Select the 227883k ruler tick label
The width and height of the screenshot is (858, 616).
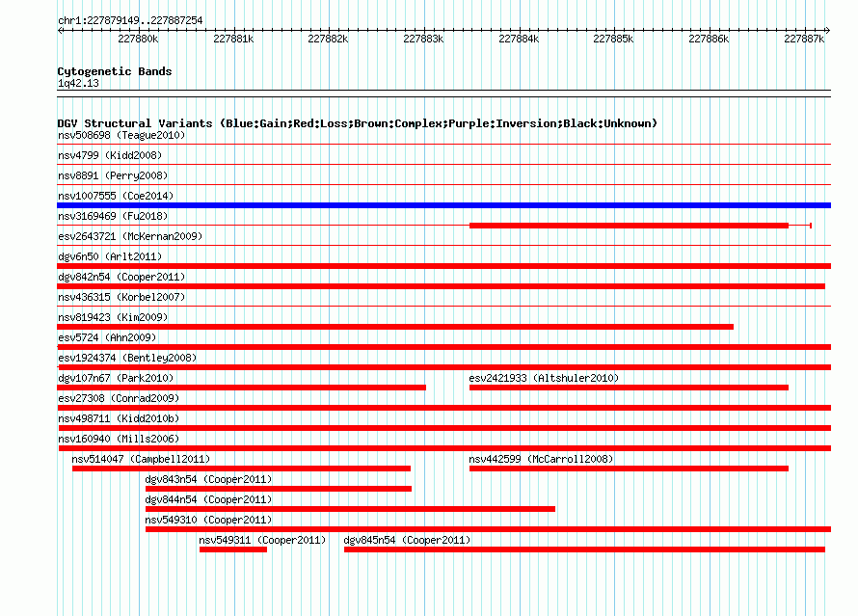pos(423,39)
